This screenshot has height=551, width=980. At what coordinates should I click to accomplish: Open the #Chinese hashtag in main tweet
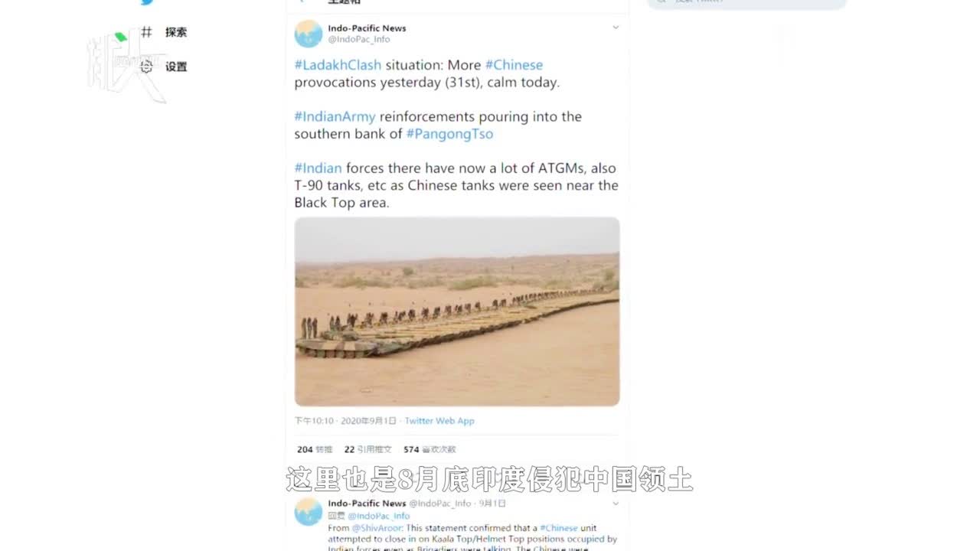(x=514, y=65)
